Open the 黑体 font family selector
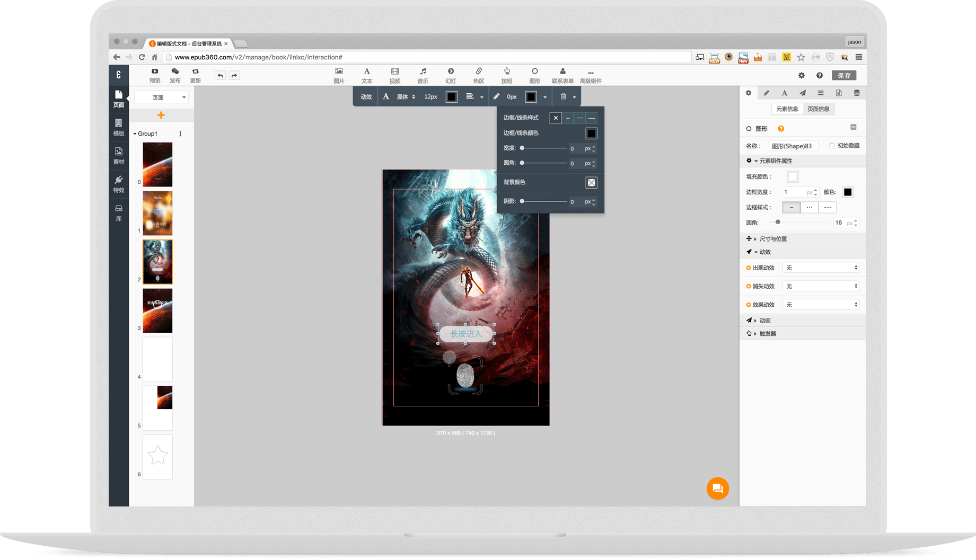976x560 pixels. tap(406, 96)
